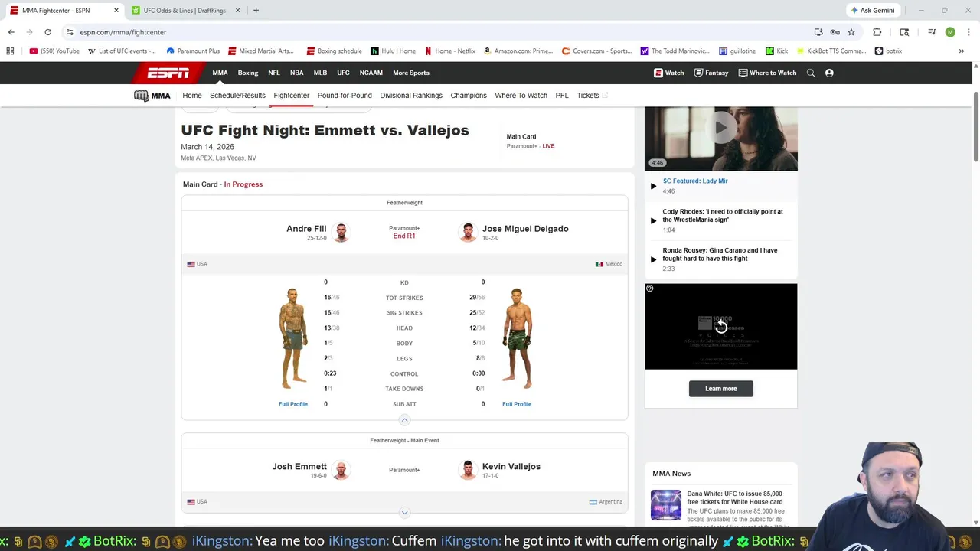Open Andre Fili headshot
This screenshot has height=551, width=980.
click(x=341, y=232)
